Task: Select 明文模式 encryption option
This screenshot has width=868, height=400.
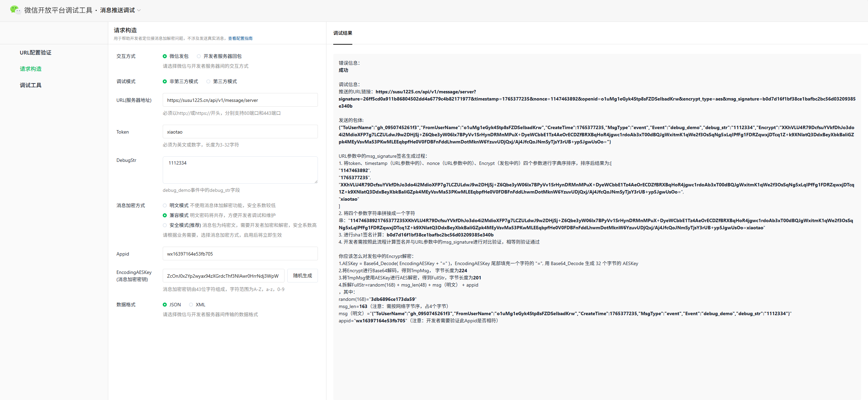Action: click(x=165, y=205)
